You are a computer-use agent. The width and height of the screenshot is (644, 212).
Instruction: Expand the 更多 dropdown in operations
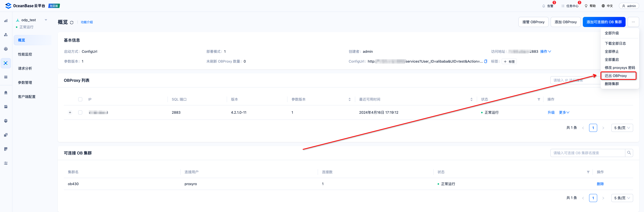pos(564,113)
